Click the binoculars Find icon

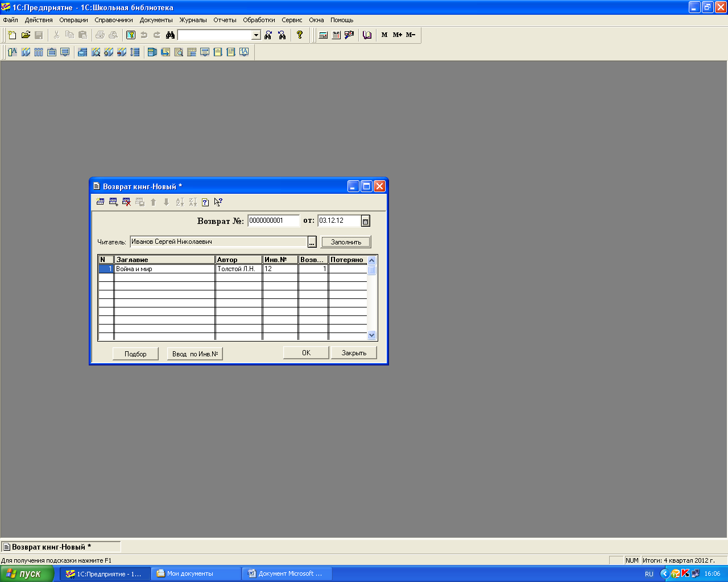[170, 35]
